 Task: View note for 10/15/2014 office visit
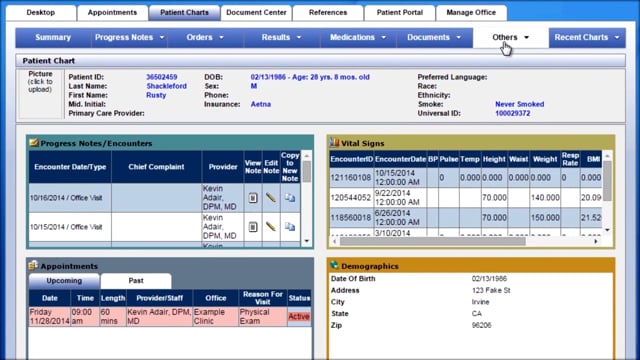[253, 227]
